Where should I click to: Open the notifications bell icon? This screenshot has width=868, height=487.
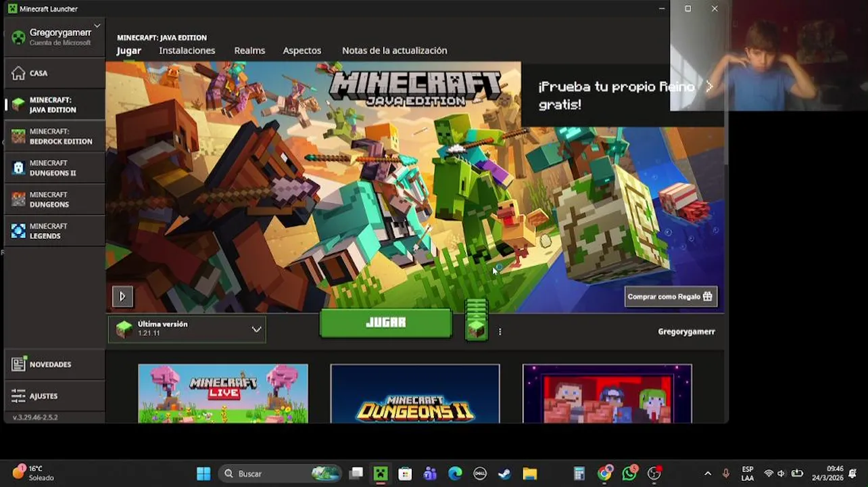[x=853, y=473]
